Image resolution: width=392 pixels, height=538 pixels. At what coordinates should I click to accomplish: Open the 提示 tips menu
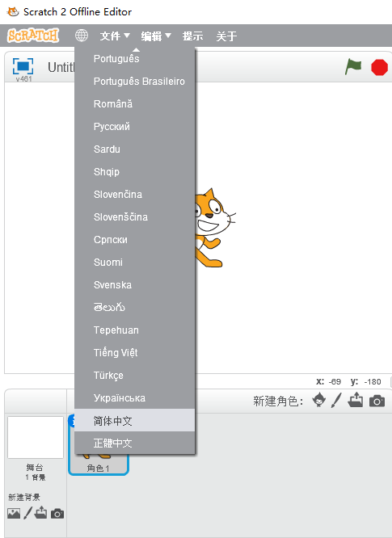point(192,36)
